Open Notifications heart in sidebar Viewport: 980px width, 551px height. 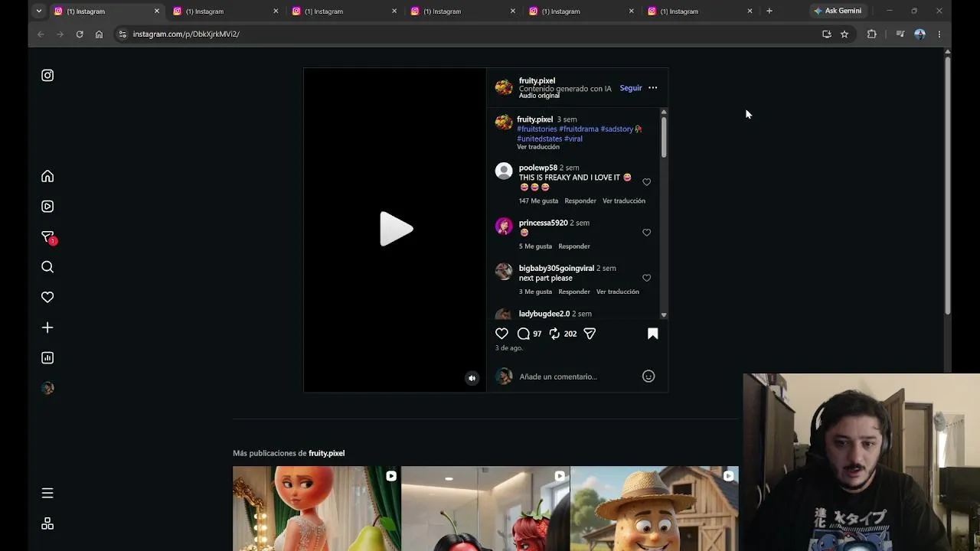[x=47, y=297]
